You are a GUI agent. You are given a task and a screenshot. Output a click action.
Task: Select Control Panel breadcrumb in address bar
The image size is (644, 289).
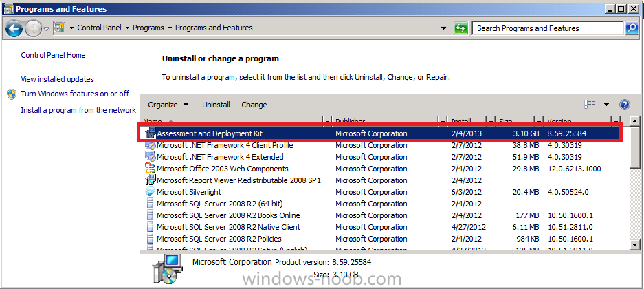tap(99, 28)
